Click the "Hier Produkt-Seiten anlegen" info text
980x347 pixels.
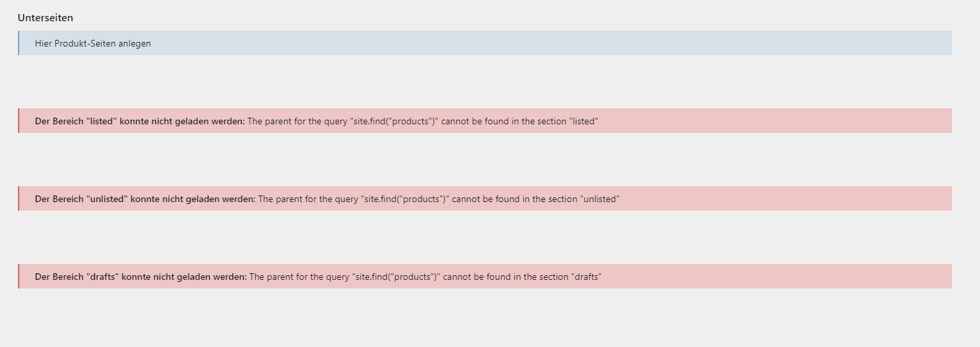click(93, 43)
